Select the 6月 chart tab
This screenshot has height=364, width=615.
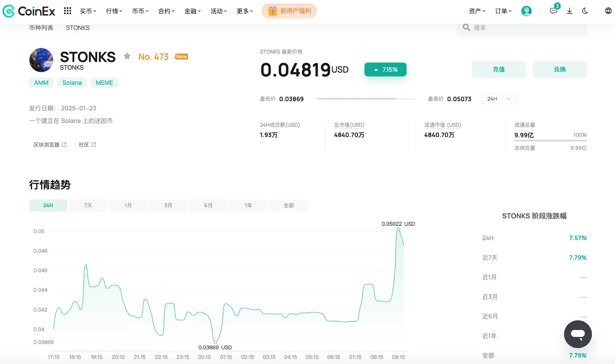208,205
